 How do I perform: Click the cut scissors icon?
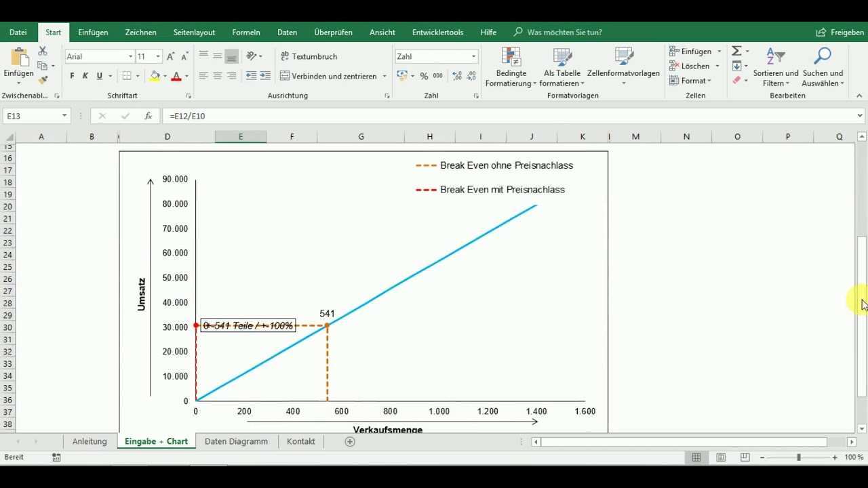[43, 51]
